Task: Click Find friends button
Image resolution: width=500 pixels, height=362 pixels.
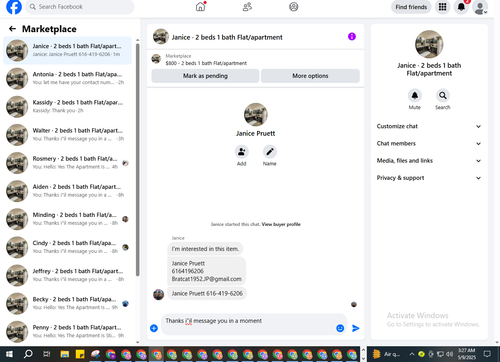Action: [411, 7]
